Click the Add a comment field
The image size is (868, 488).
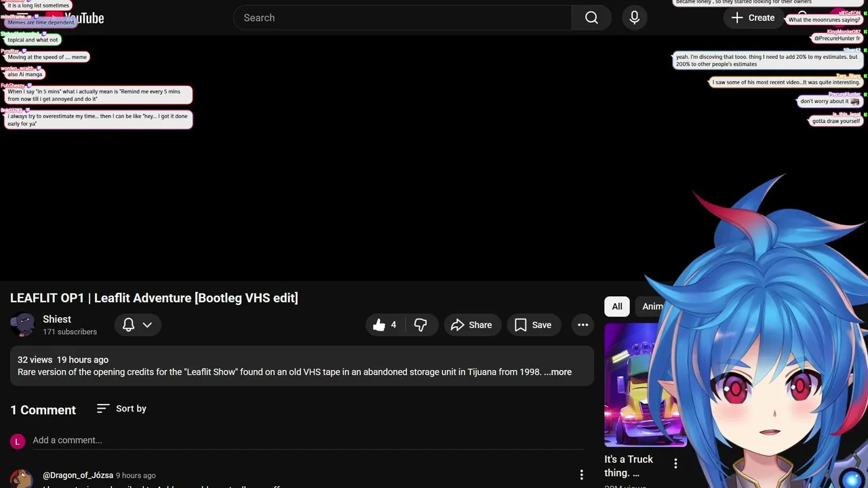[308, 441]
